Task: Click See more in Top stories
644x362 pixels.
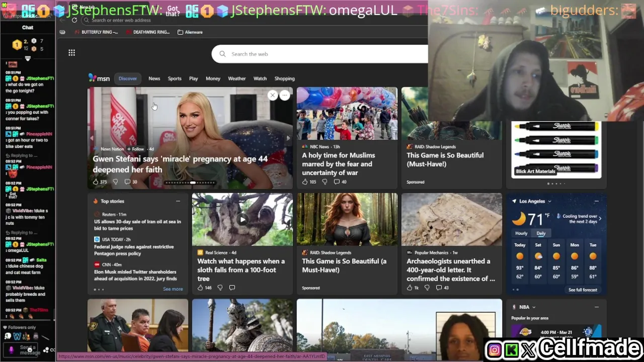Action: (x=173, y=289)
